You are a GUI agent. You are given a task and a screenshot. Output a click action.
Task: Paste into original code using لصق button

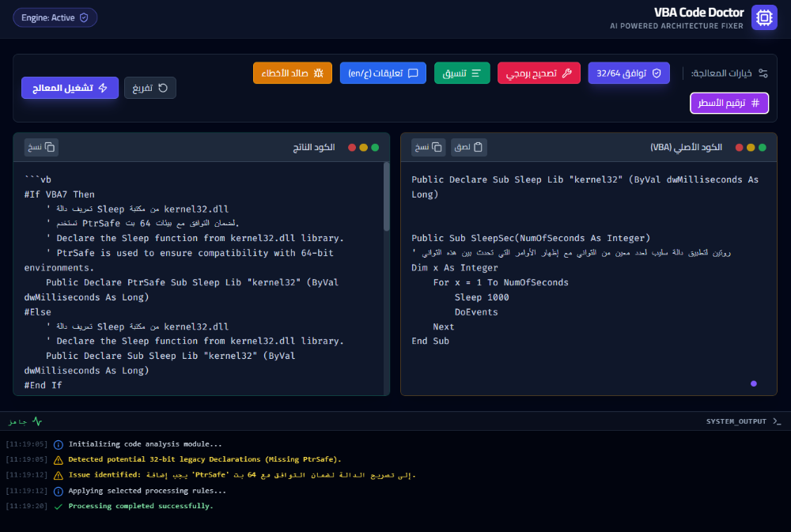tap(469, 147)
